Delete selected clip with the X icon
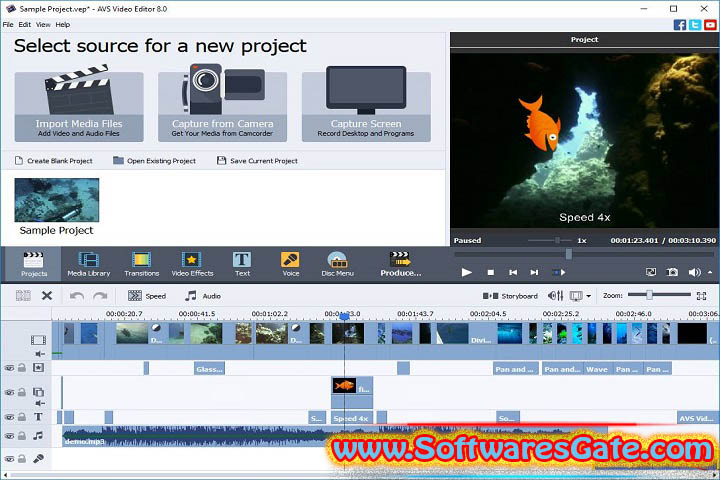This screenshot has width=720, height=480. coord(47,296)
